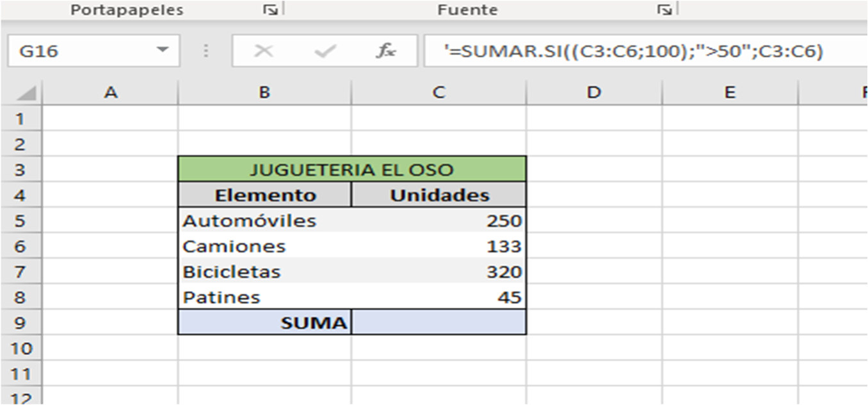This screenshot has height=405, width=868.
Task: Expand the Name Box dropdown arrow
Action: click(x=163, y=51)
